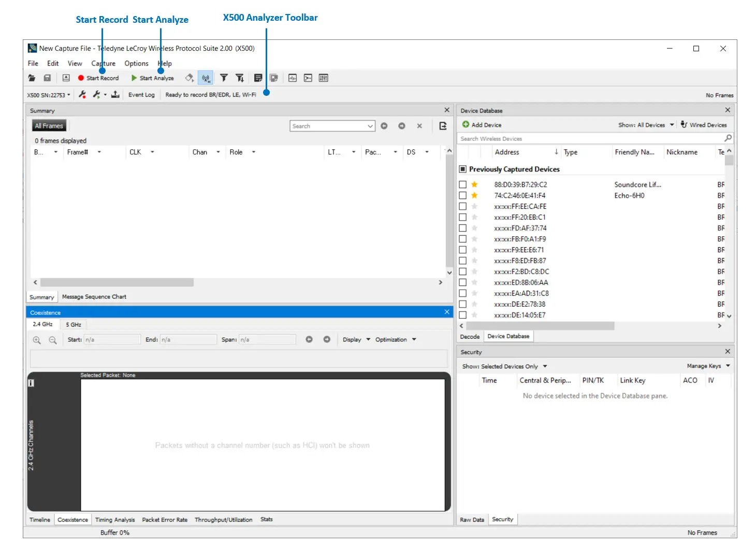Toggle the wireless antenna toolbar icon
Image resolution: width=756 pixels, height=546 pixels.
point(206,78)
